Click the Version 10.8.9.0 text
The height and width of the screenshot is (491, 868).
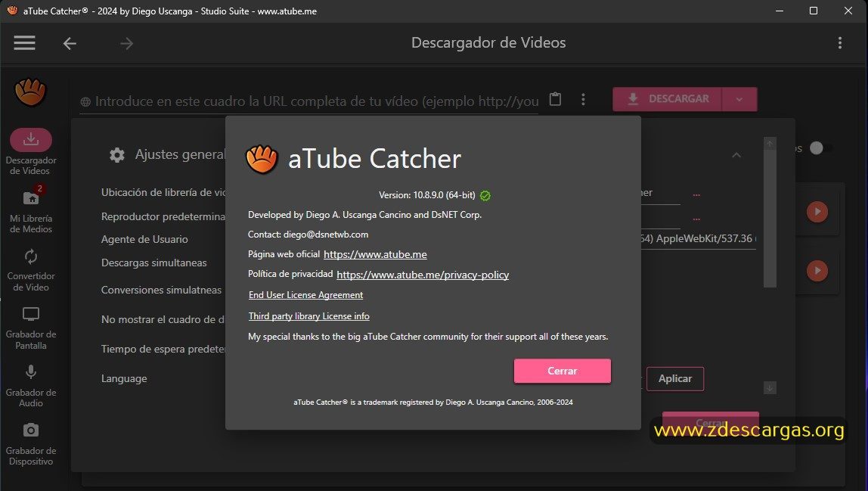point(426,195)
